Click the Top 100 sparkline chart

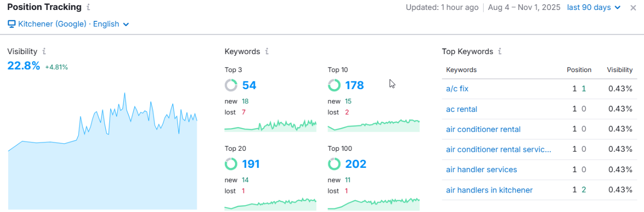click(373, 203)
